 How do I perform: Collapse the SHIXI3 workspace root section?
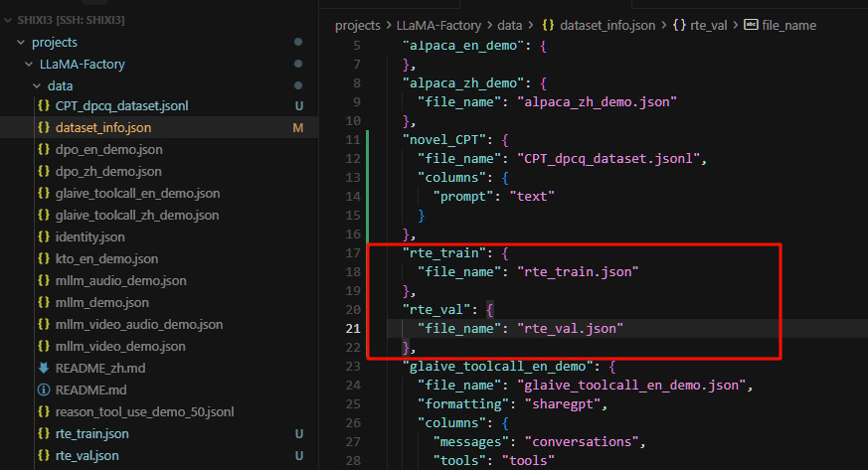click(x=8, y=20)
